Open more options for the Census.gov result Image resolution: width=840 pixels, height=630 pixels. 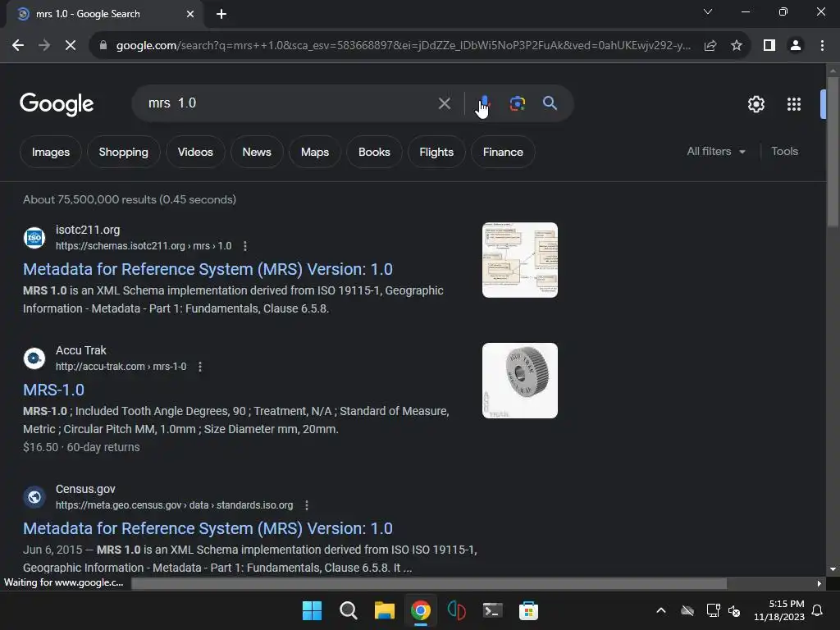pos(307,505)
